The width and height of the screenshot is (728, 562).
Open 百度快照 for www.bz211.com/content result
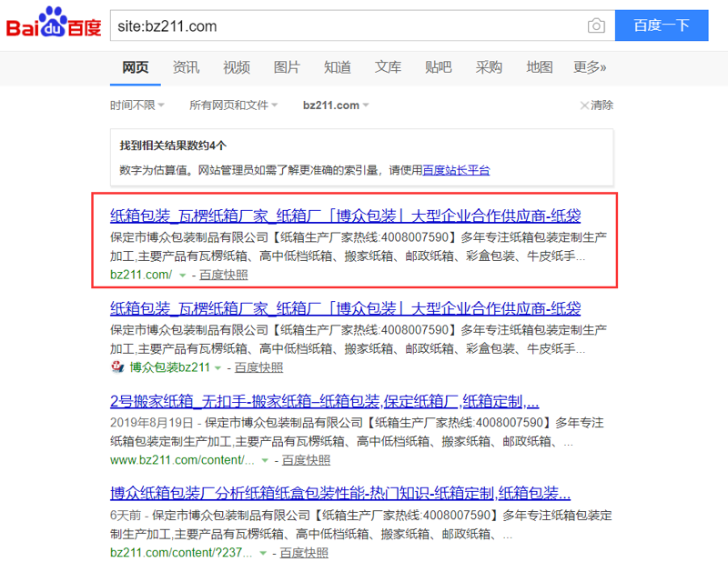pyautogui.click(x=306, y=460)
